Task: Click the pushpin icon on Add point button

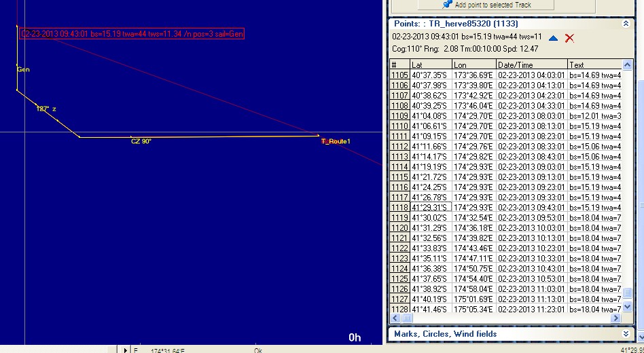Action: (x=448, y=4)
